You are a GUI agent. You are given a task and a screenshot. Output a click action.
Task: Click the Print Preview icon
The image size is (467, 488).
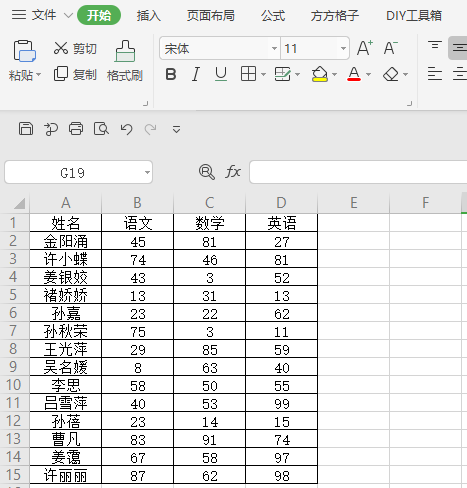[101, 129]
